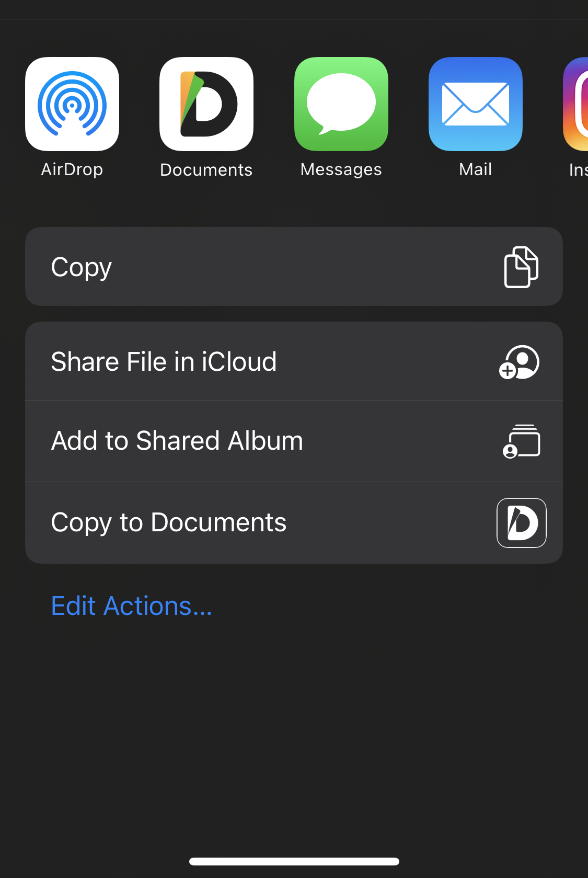Viewport: 588px width, 878px height.
Task: Tap the Mail text label
Action: (476, 169)
